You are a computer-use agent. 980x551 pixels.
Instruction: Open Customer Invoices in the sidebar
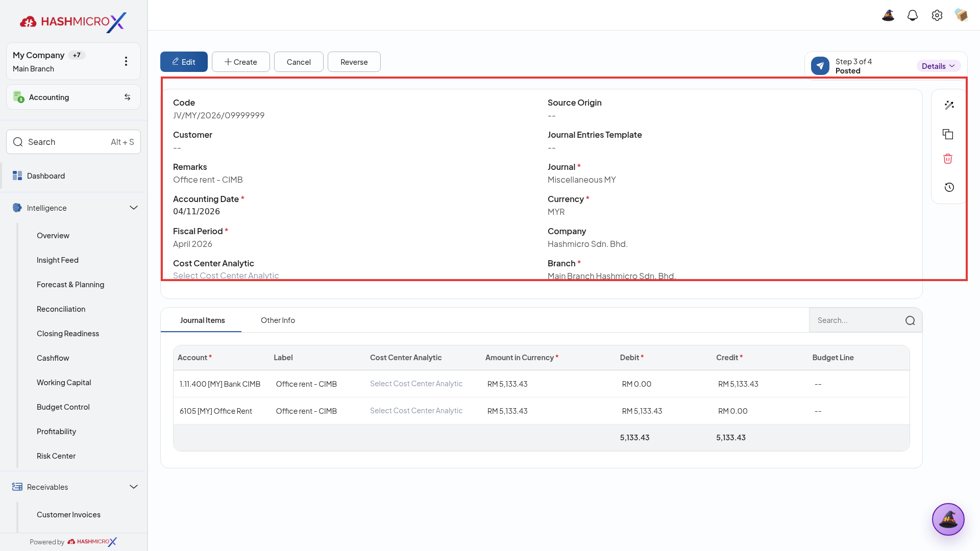[x=68, y=514]
